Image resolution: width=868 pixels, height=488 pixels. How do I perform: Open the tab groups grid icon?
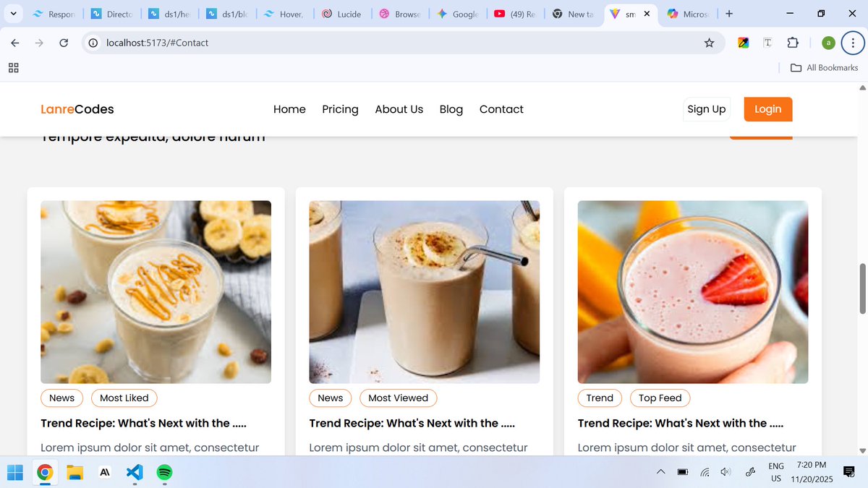coord(13,67)
